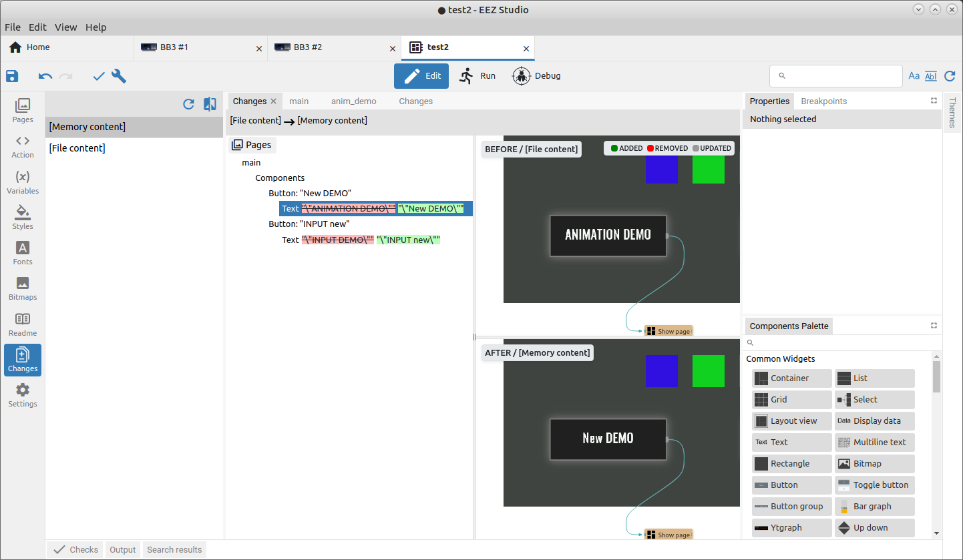The image size is (963, 560).
Task: Open the Settings sidebar panel
Action: point(23,395)
